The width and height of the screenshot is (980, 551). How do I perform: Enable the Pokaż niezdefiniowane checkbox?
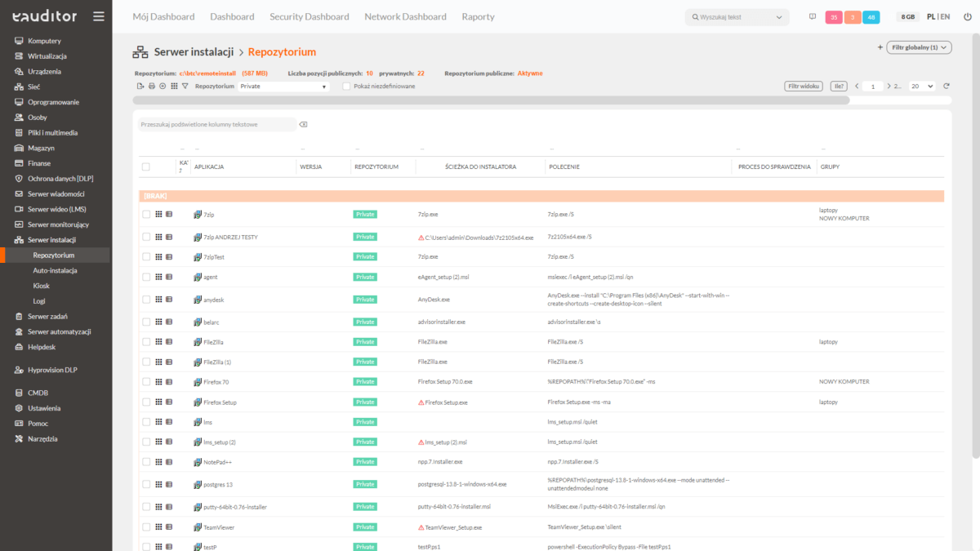pyautogui.click(x=346, y=87)
